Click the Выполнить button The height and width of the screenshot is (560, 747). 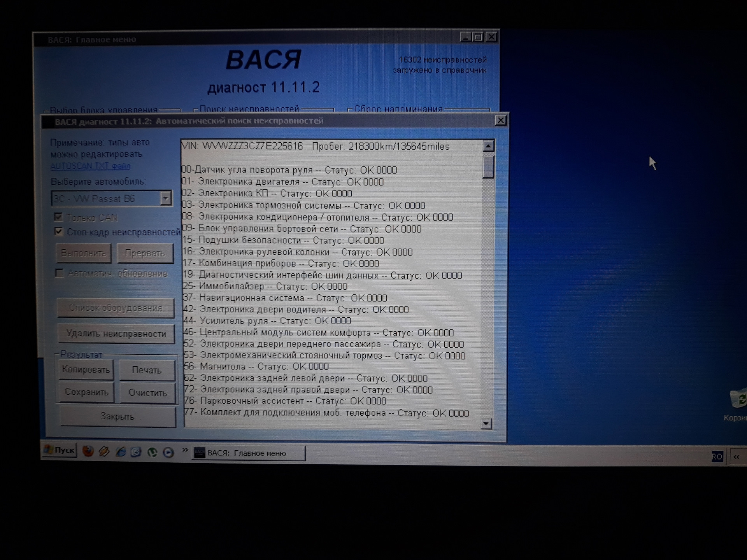tap(84, 253)
